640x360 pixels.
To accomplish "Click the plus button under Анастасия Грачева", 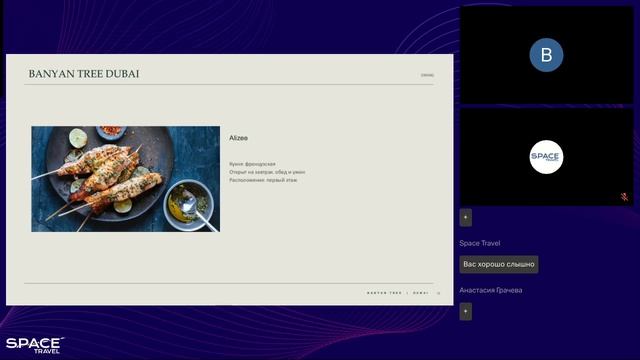I will (x=466, y=311).
